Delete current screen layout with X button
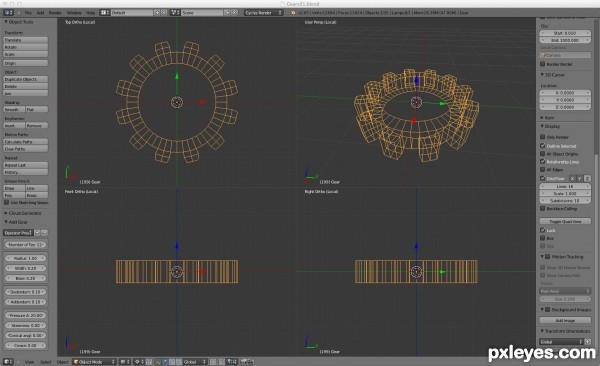600x366 pixels. [x=164, y=13]
